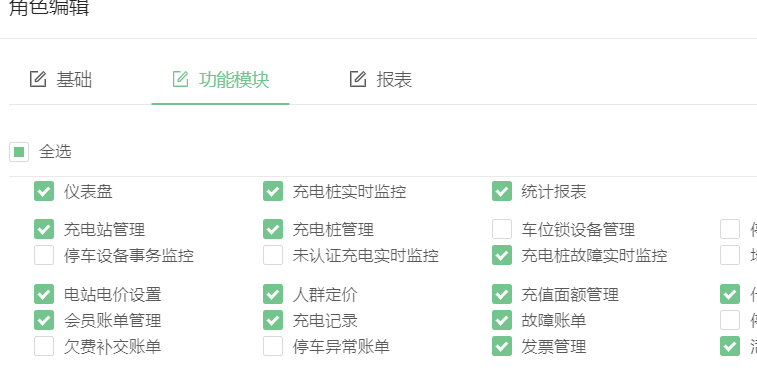Click the edit icon beside 功能模块 tab
757x374 pixels.
[x=181, y=79]
